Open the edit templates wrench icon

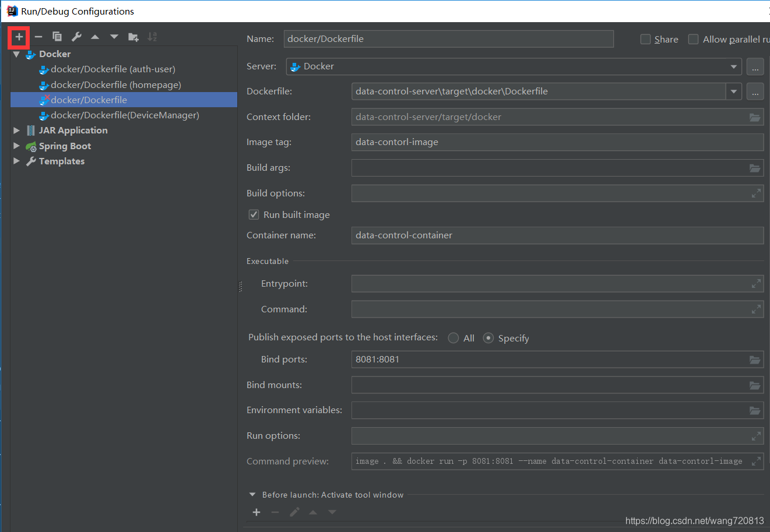pos(76,37)
